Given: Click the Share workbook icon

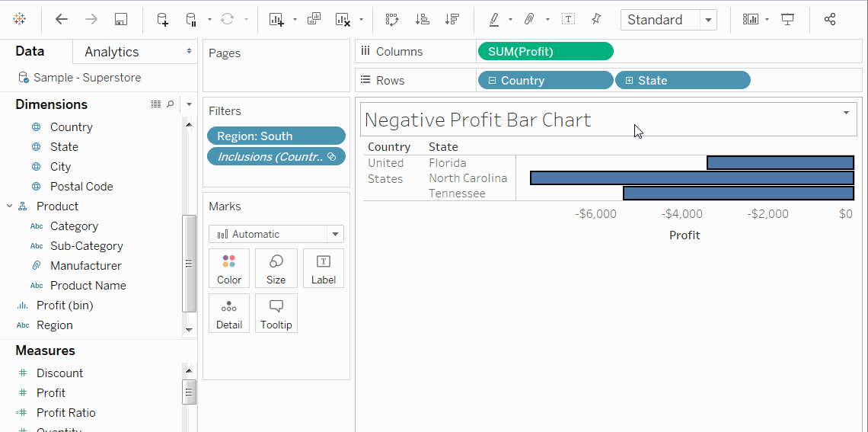Looking at the screenshot, I should click(830, 20).
